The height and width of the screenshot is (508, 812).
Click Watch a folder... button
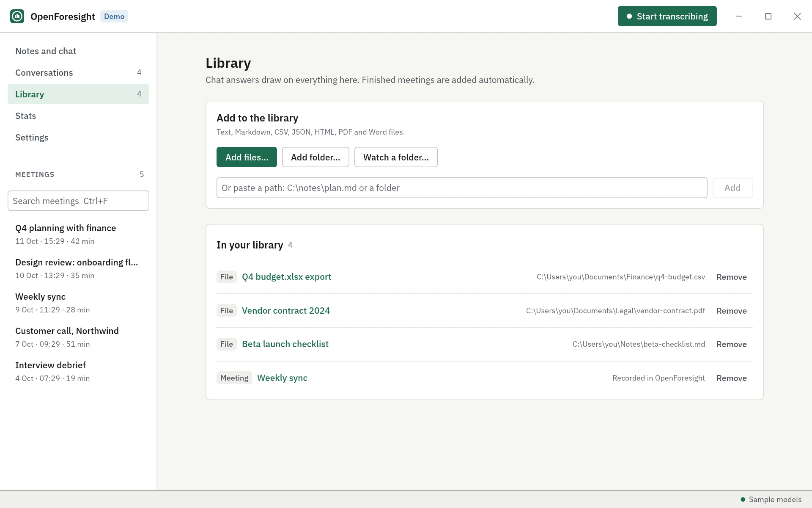pos(396,157)
